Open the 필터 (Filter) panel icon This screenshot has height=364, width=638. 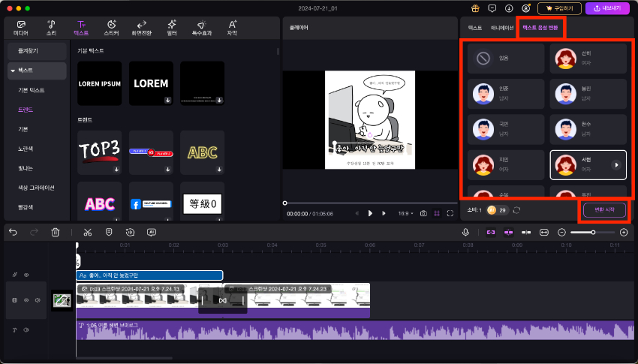tap(172, 28)
